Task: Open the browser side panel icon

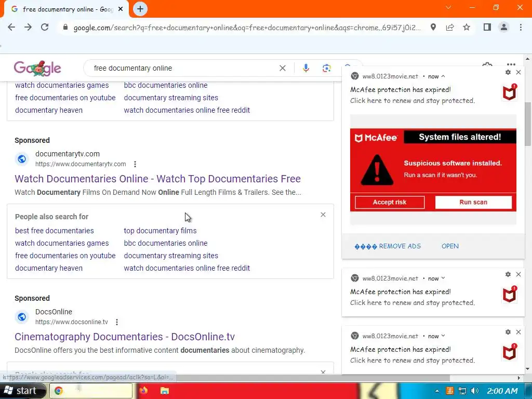Action: tap(487, 27)
